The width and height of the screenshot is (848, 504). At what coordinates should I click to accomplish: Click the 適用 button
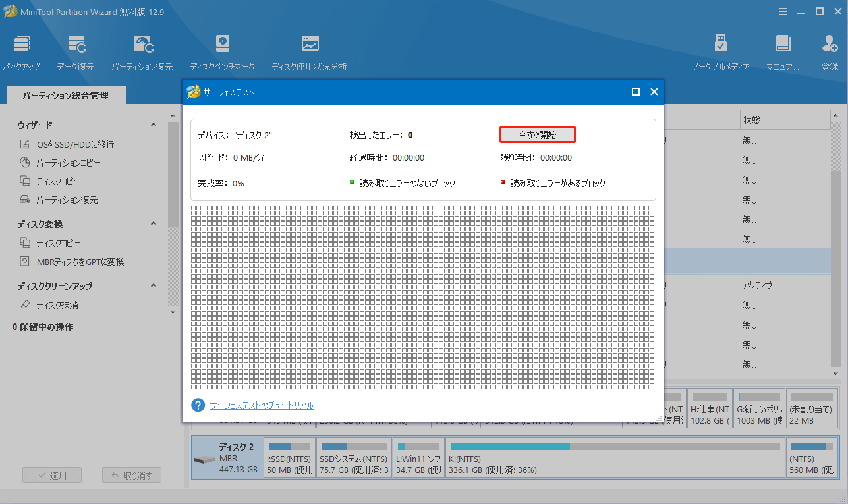(52, 475)
